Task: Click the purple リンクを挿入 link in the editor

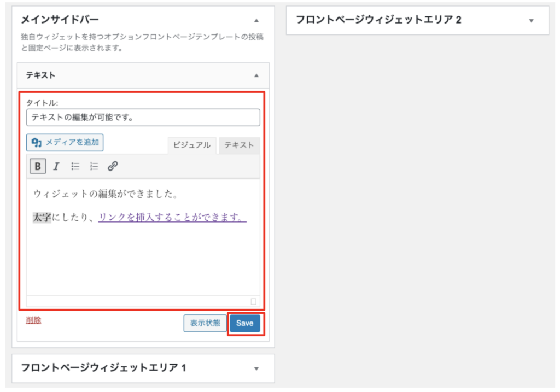Action: [x=172, y=218]
